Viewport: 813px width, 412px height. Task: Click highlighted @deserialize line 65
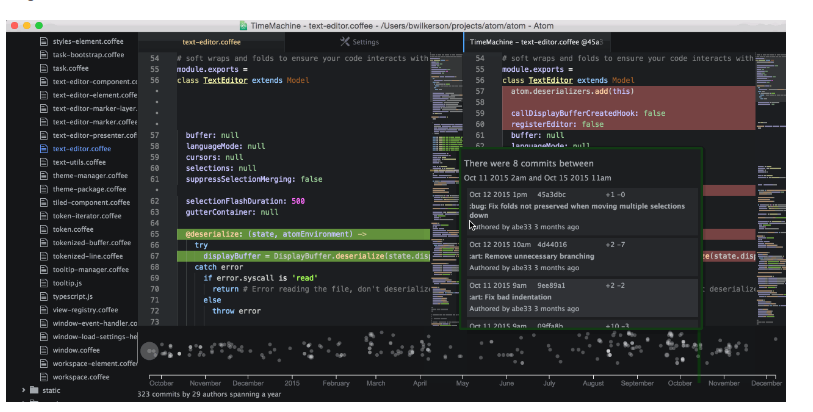point(303,234)
